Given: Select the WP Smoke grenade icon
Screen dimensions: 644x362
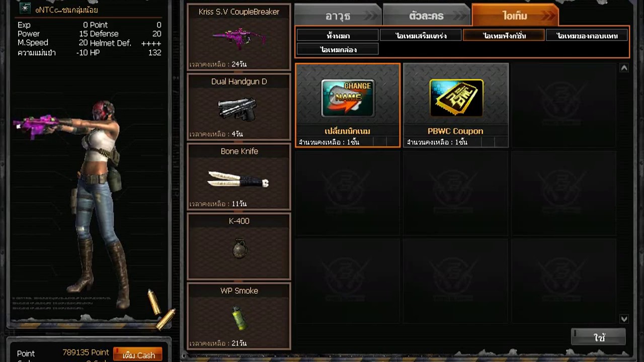Looking at the screenshot, I should [239, 318].
